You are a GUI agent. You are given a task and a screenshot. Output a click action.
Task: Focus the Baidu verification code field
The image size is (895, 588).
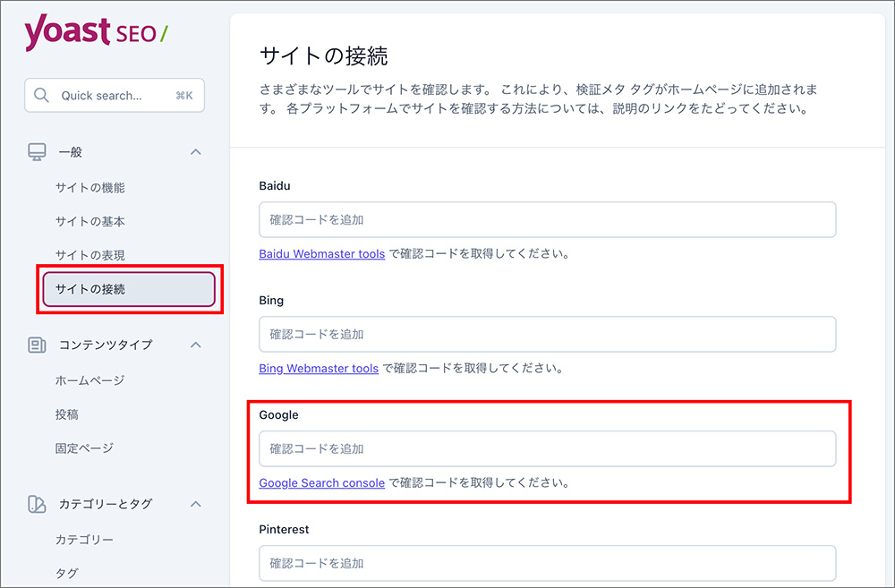(x=548, y=220)
